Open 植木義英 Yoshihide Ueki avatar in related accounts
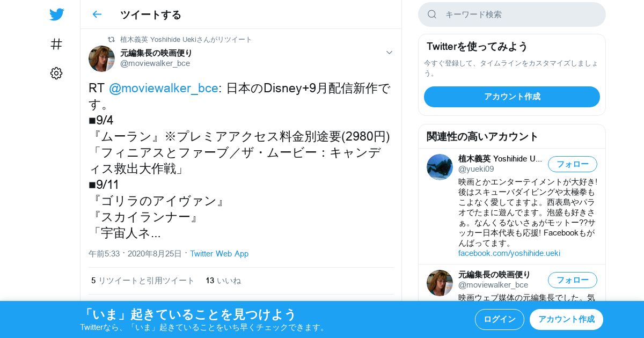Screen dimensions: 644x338 pos(440,167)
